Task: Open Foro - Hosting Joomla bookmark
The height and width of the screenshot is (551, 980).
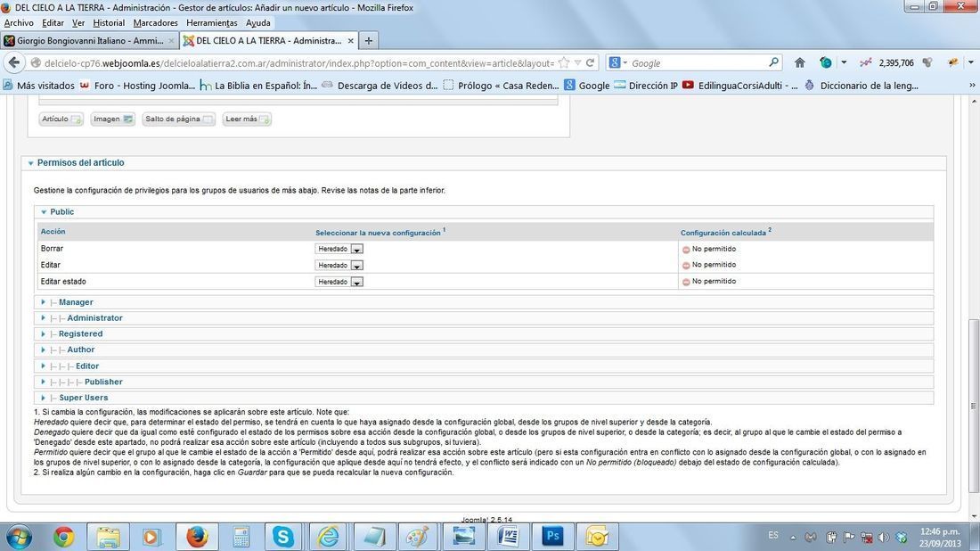Action: pyautogui.click(x=137, y=86)
